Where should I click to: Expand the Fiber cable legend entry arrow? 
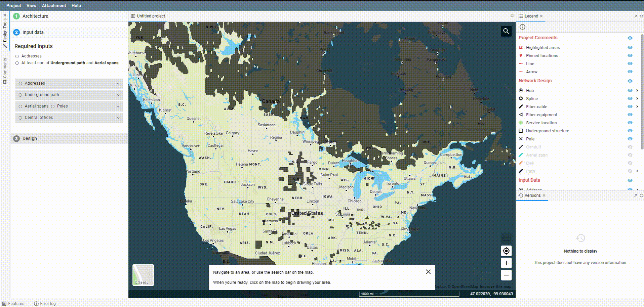click(x=637, y=106)
